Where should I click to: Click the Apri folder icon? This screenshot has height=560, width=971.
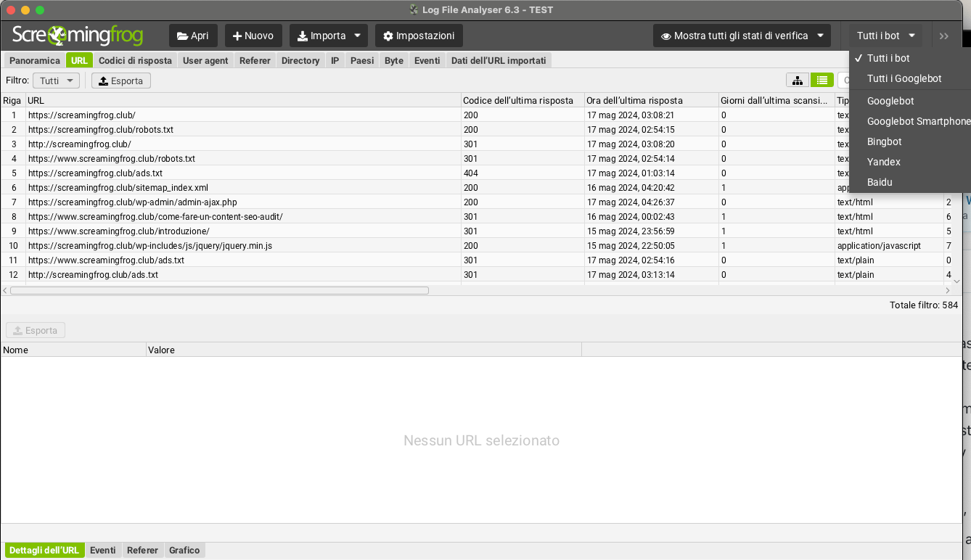pos(181,35)
